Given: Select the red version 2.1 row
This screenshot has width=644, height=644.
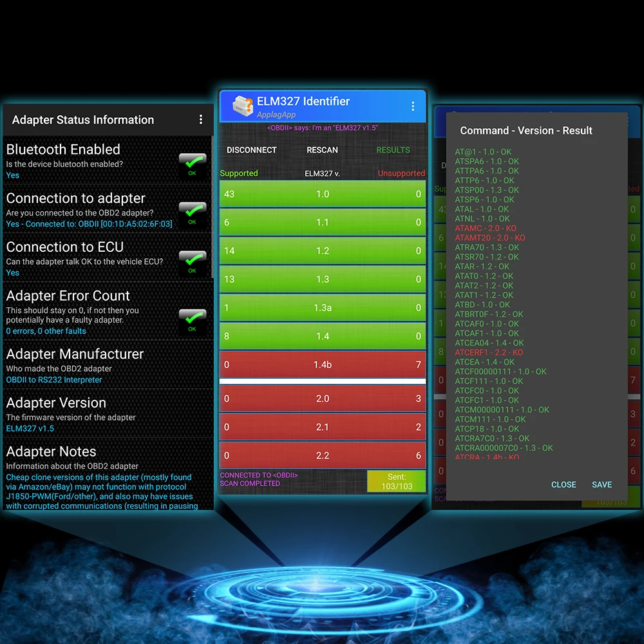Looking at the screenshot, I should tap(323, 427).
